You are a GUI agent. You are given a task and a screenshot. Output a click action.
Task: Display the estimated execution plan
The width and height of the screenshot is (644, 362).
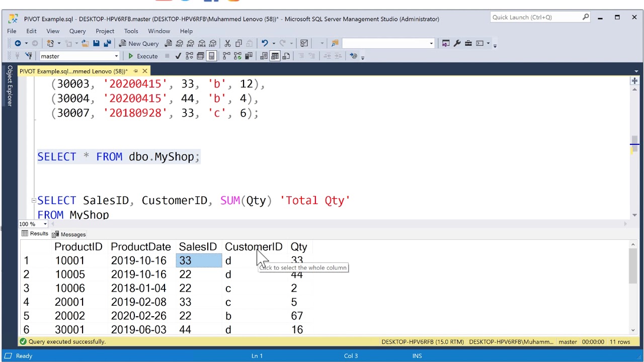pos(189,56)
